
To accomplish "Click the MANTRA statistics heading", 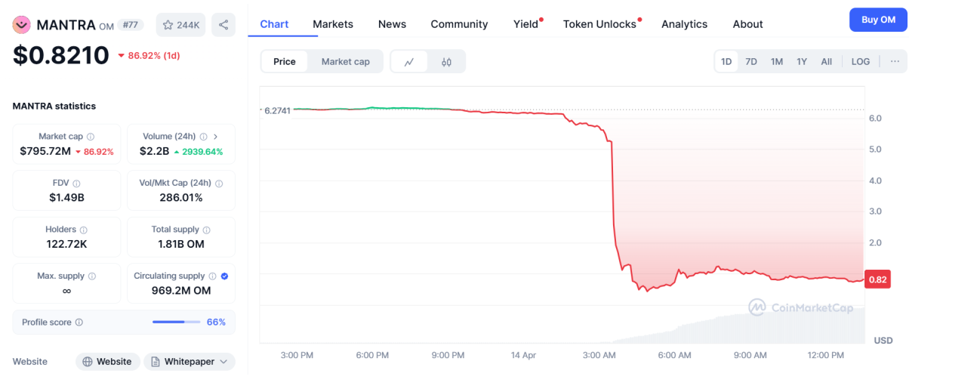I will [x=54, y=107].
